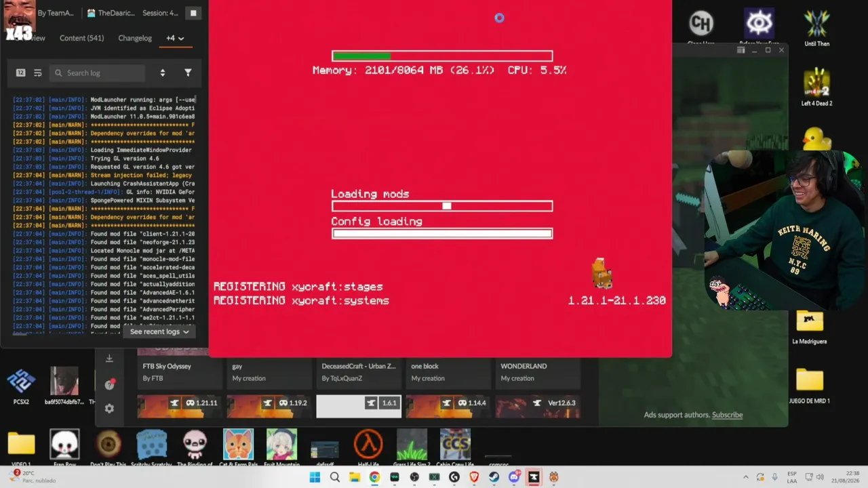This screenshot has height=488, width=868.
Task: Open the Half-Life desktop shortcut
Action: coord(368,447)
